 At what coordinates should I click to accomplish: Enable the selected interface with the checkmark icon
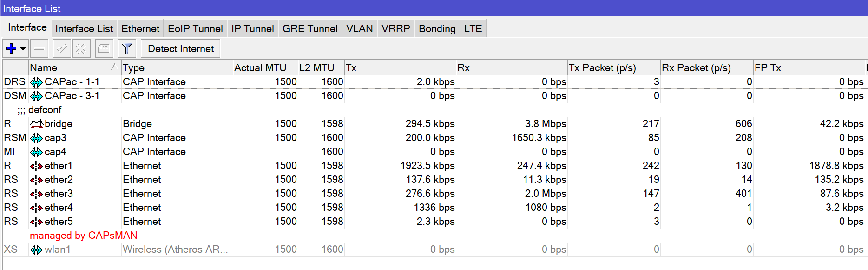(61, 48)
